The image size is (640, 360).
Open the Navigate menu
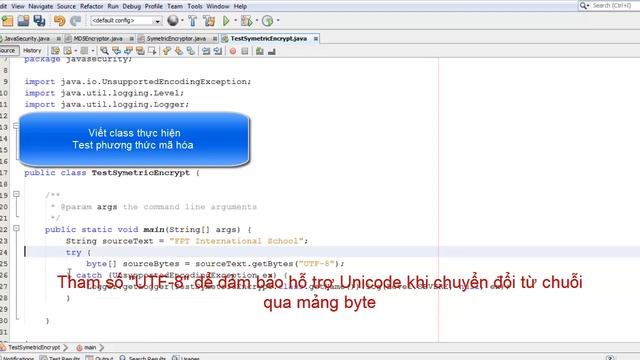coord(41,6)
